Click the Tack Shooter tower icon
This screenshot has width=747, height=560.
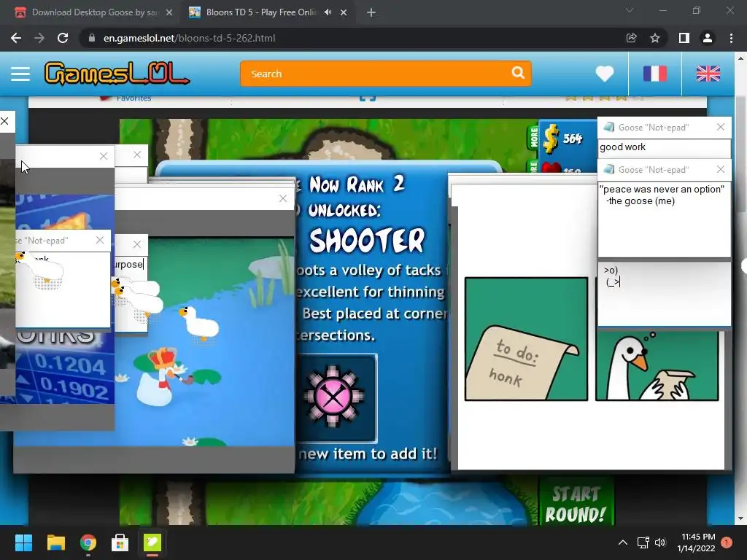333,397
